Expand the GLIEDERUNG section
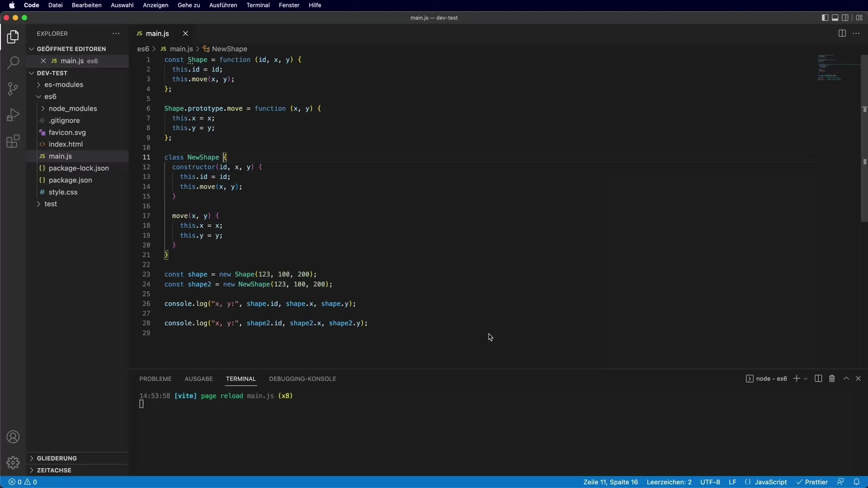 point(57,458)
